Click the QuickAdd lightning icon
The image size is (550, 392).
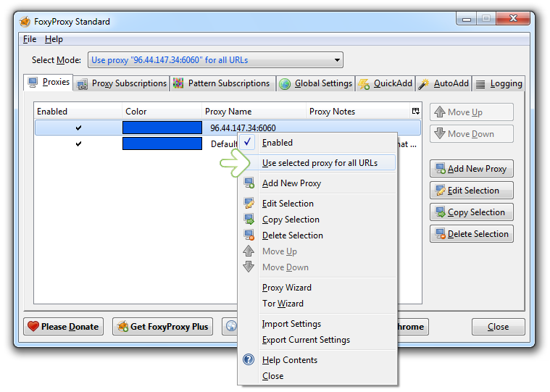tap(364, 84)
